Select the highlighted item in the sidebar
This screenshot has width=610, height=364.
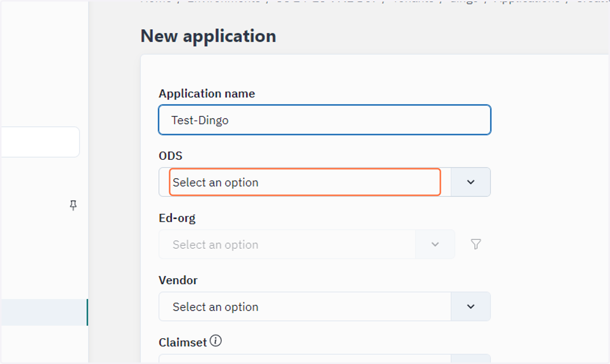click(44, 312)
